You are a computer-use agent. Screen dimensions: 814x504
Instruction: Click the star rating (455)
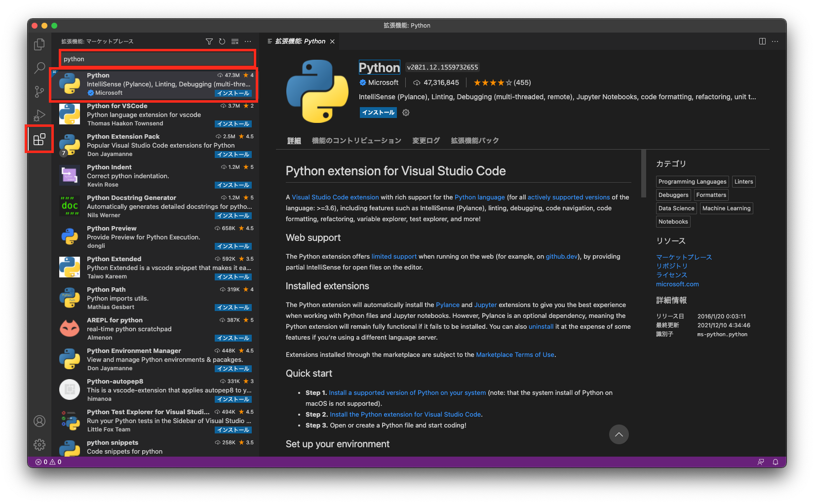502,82
